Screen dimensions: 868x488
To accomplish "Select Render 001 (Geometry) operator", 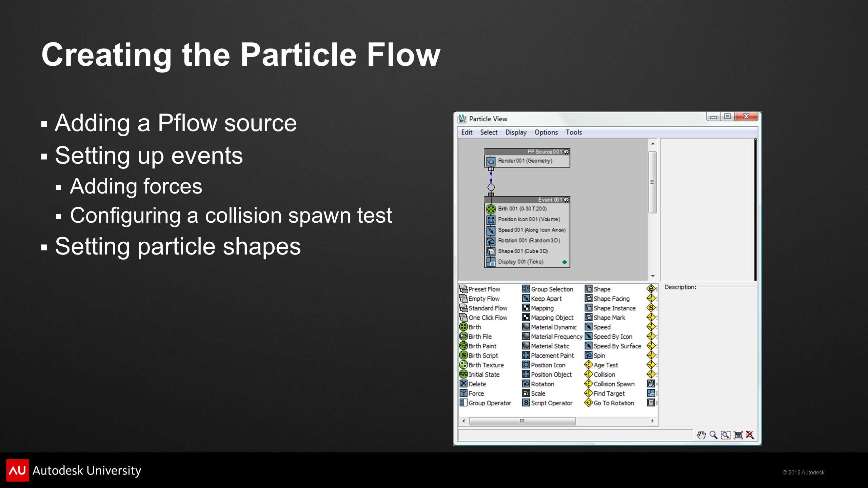I will (527, 161).
